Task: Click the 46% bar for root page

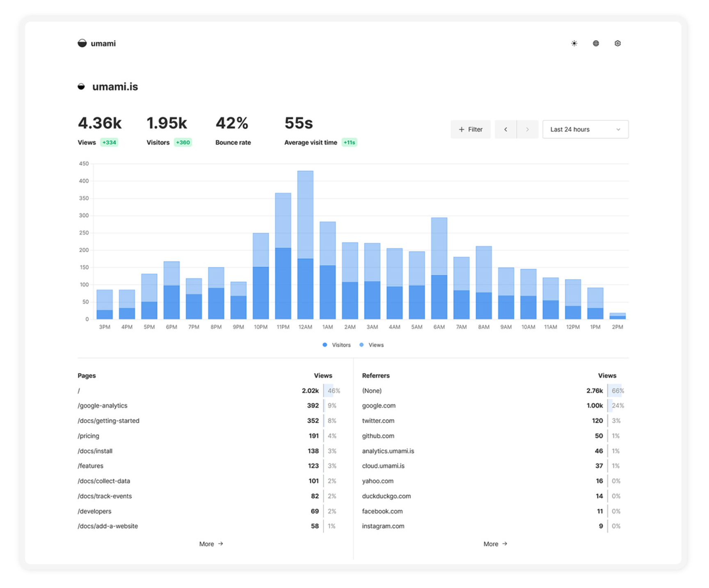Action: (x=332, y=391)
